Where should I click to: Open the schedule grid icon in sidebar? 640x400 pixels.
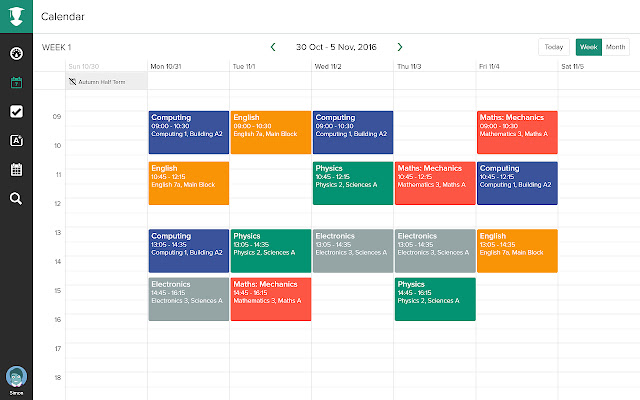pos(16,170)
